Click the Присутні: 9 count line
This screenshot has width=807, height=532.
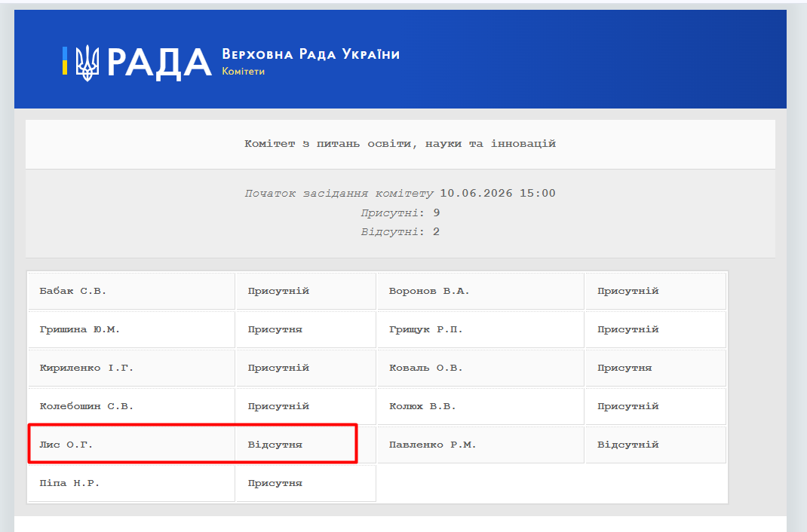tap(400, 212)
